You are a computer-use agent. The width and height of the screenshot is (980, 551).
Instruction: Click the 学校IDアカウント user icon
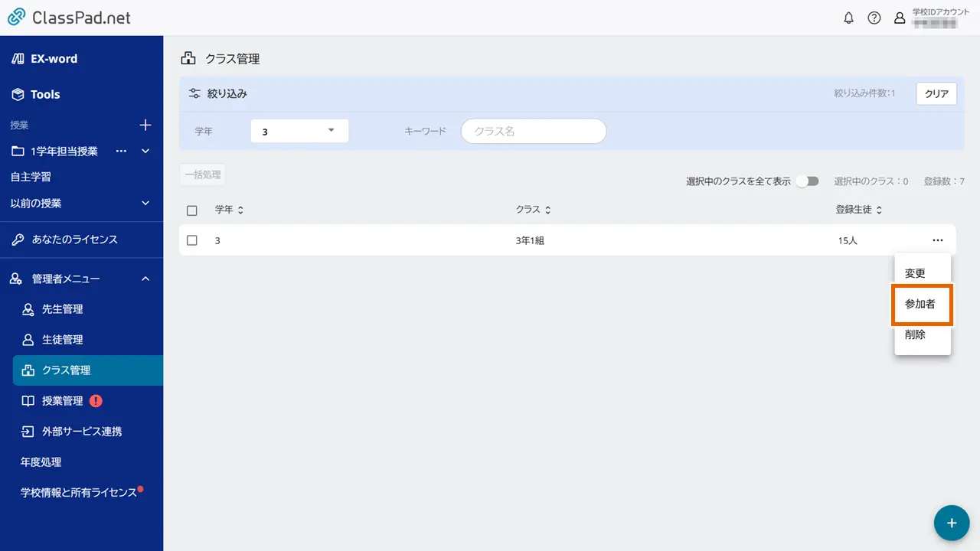coord(900,18)
